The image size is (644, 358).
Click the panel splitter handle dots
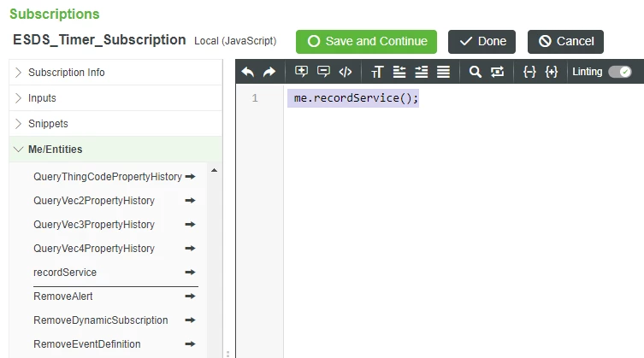tap(227, 354)
